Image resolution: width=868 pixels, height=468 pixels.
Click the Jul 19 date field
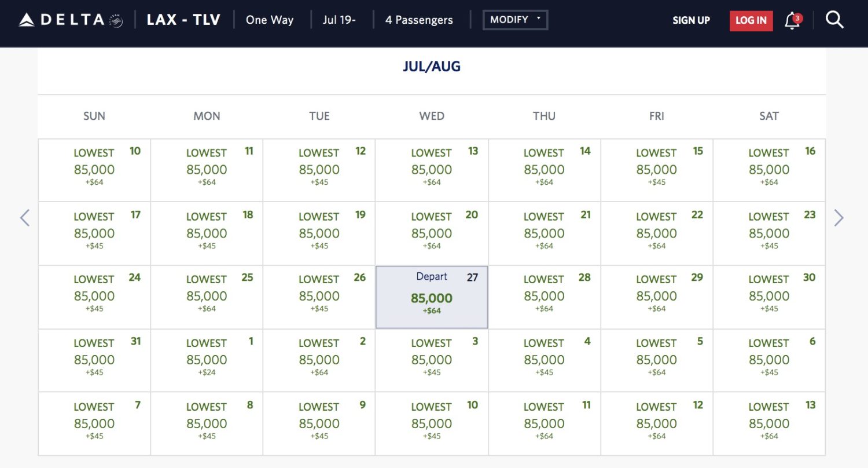click(x=339, y=20)
